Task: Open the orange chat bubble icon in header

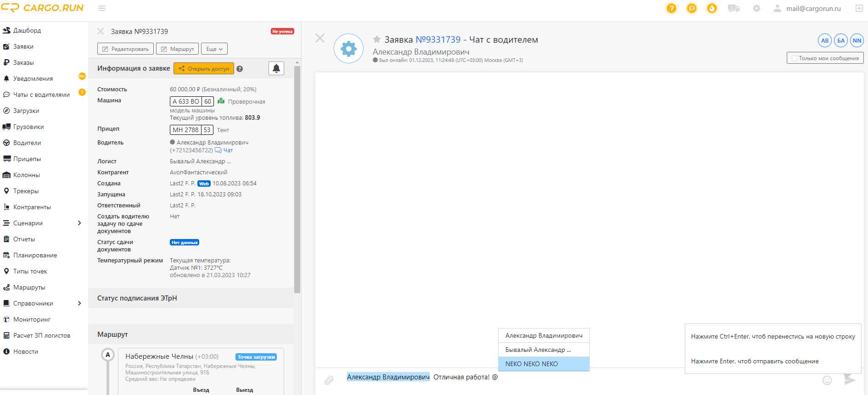Action: pyautogui.click(x=691, y=8)
